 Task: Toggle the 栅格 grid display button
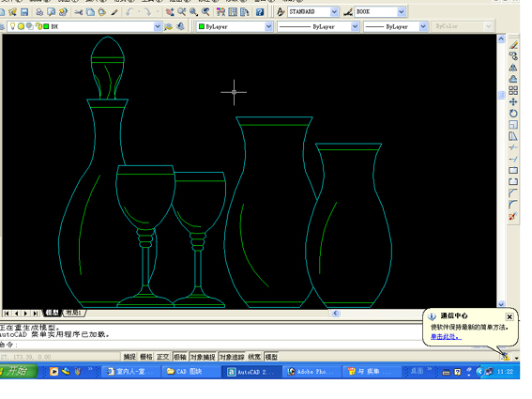(x=146, y=357)
